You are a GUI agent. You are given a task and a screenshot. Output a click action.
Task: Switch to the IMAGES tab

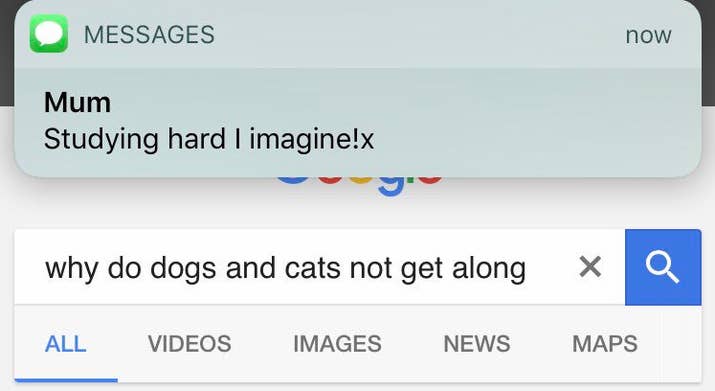(337, 344)
